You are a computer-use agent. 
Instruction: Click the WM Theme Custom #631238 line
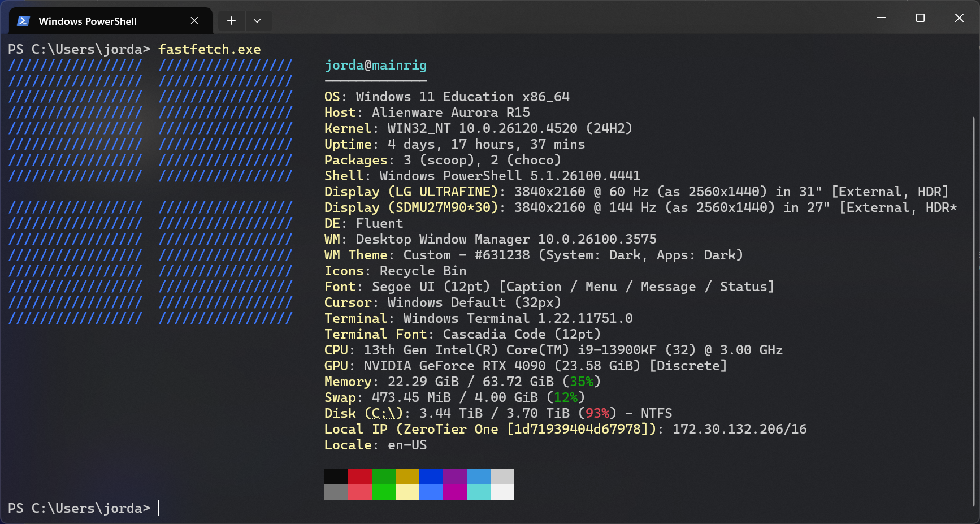(534, 255)
